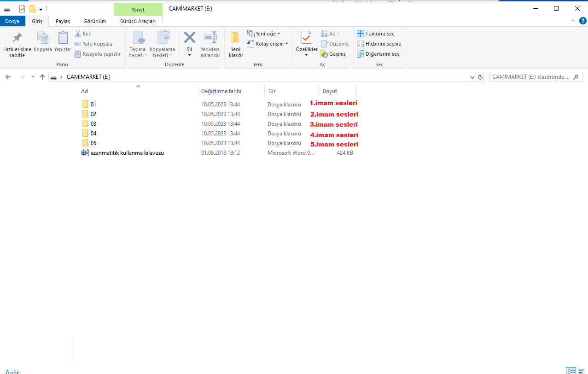Switch to the Görünüm ribbon tab
Image resolution: width=588 pixels, height=374 pixels.
94,21
